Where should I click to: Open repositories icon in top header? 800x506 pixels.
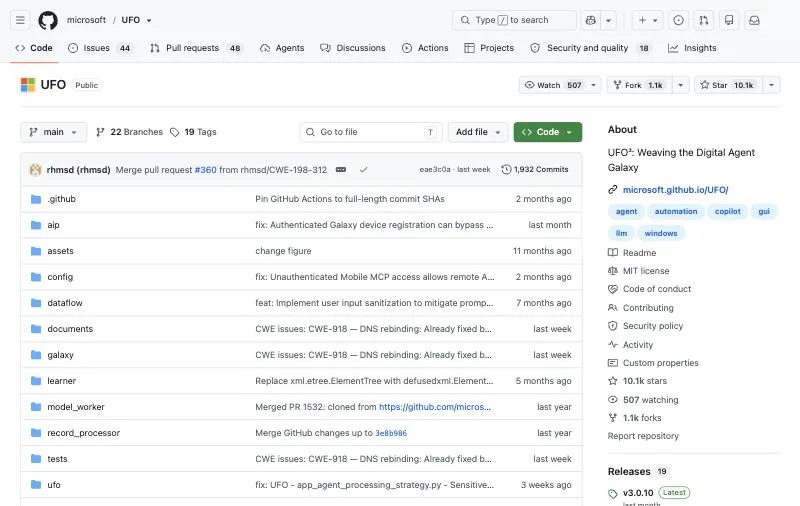coord(729,20)
